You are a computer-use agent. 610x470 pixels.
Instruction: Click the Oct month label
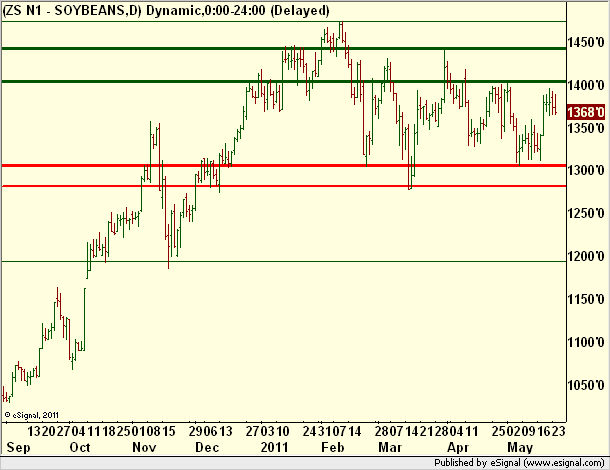(x=80, y=447)
